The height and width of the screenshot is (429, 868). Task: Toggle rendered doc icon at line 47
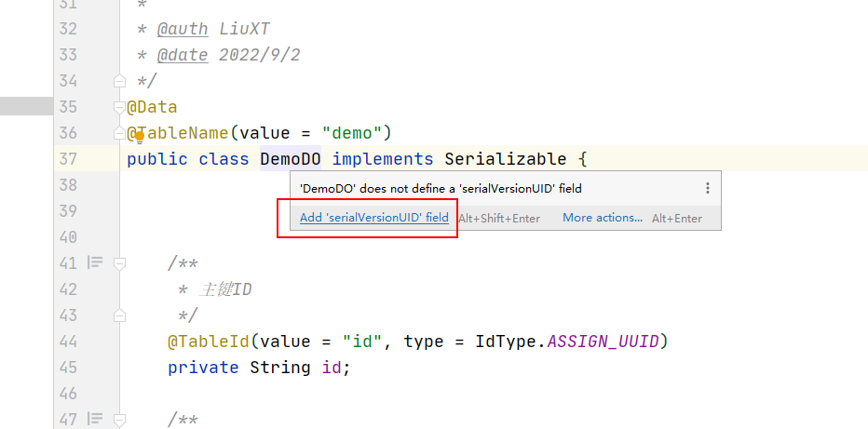95,420
